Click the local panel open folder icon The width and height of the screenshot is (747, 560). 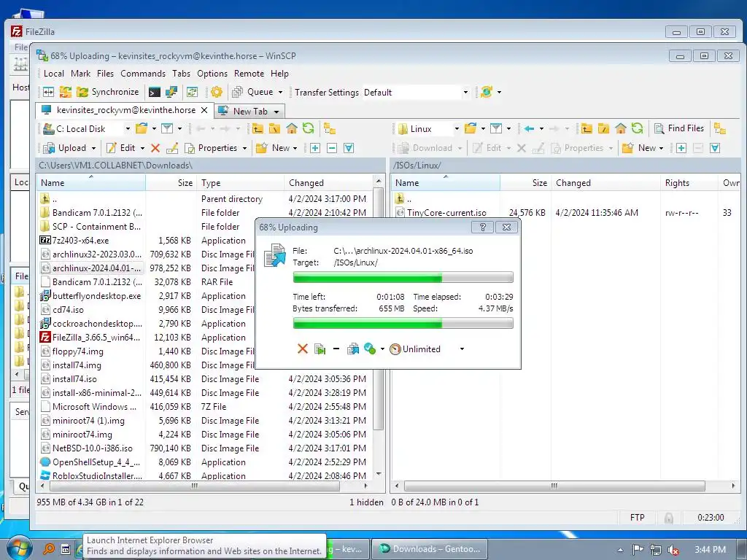tap(142, 128)
